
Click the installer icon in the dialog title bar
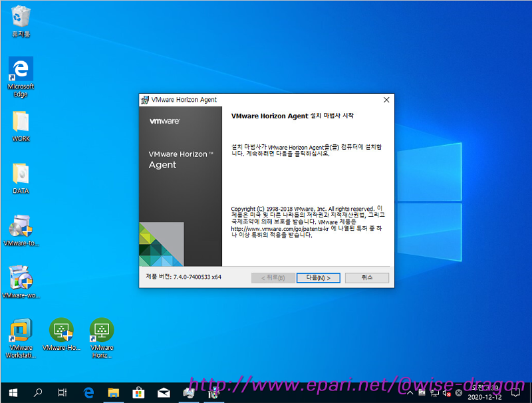145,100
